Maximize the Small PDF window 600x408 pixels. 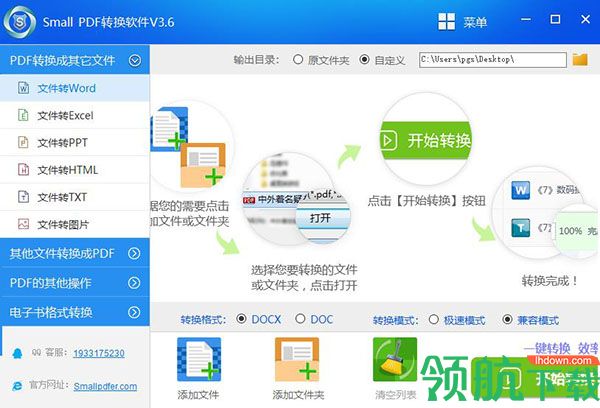click(555, 19)
